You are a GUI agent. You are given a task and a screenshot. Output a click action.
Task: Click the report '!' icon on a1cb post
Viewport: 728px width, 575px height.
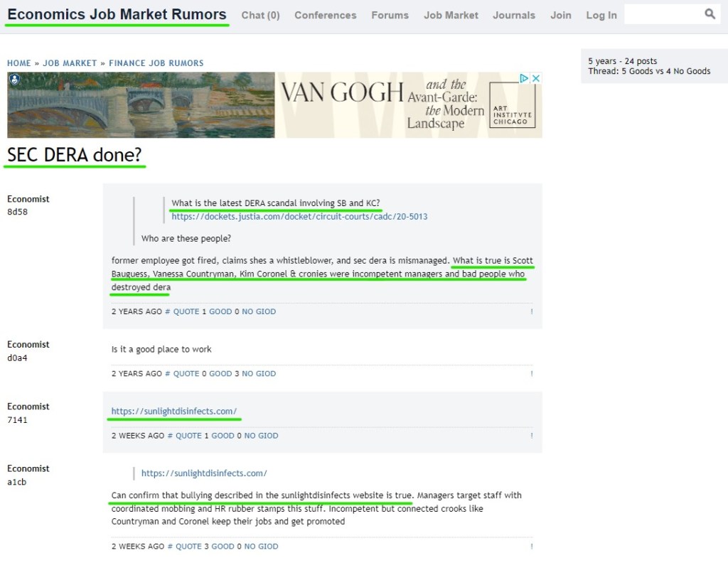click(531, 547)
